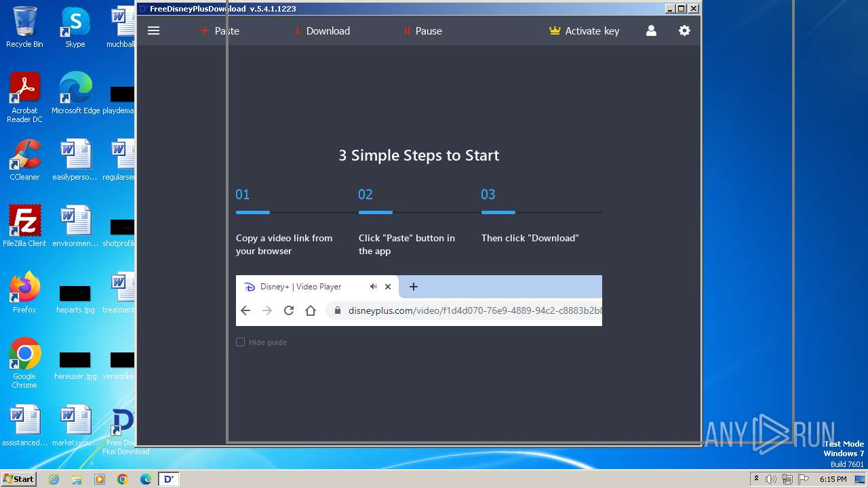Image resolution: width=868 pixels, height=488 pixels.
Task: Select assistanced... Word document on desktop
Action: coord(24,426)
